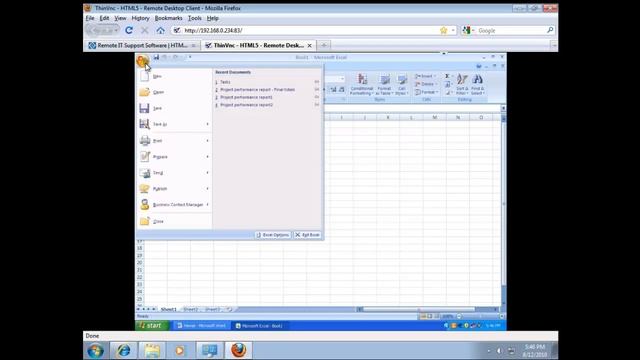
Task: Open Format as Table in the ribbon
Action: coord(384,85)
